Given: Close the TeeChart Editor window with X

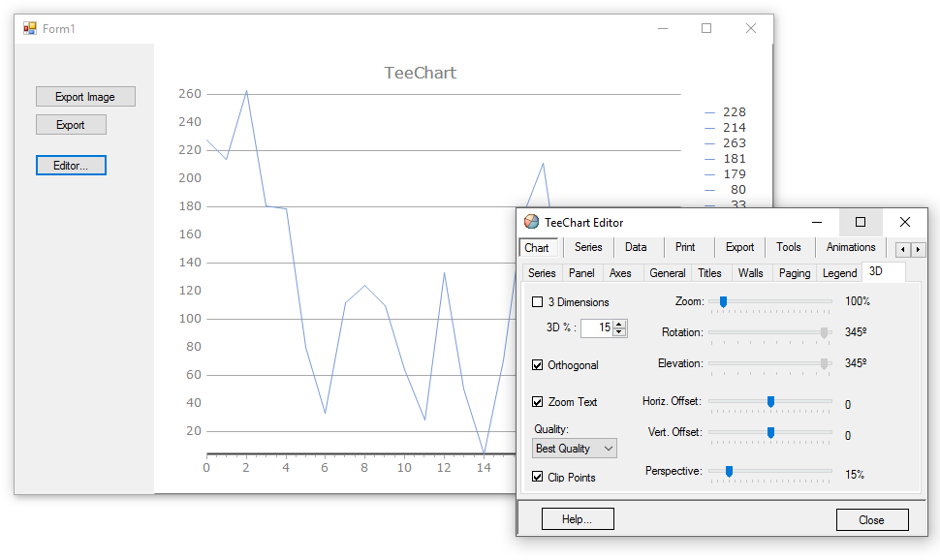Looking at the screenshot, I should click(x=905, y=222).
